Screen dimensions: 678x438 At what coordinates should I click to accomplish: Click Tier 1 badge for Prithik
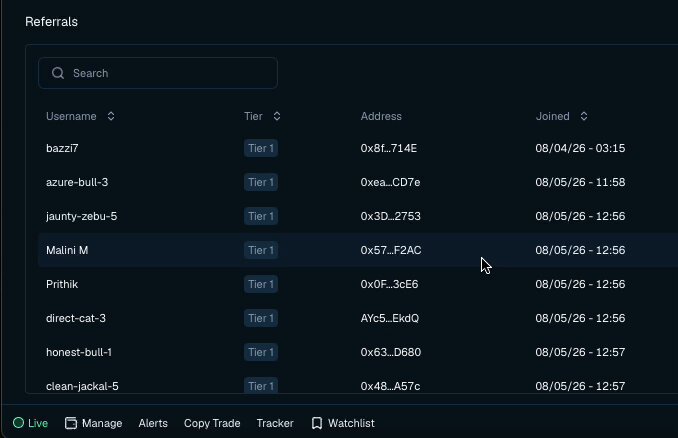coord(261,284)
